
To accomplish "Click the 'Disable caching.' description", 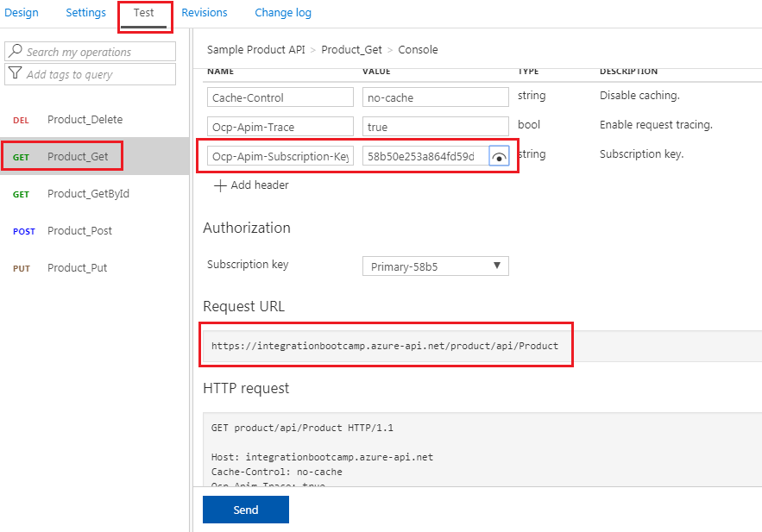I will click(639, 95).
